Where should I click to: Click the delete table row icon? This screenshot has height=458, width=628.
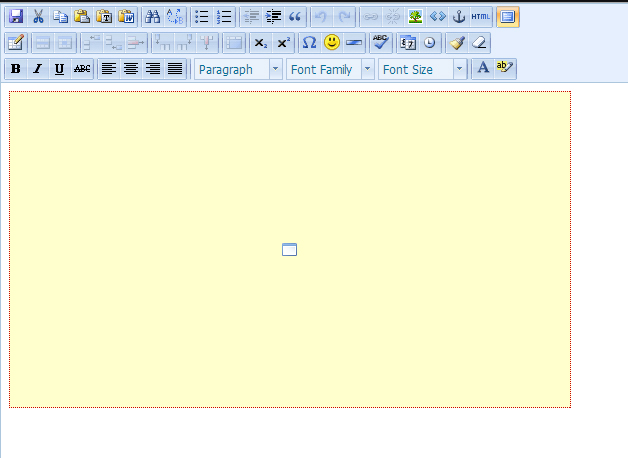click(x=136, y=43)
